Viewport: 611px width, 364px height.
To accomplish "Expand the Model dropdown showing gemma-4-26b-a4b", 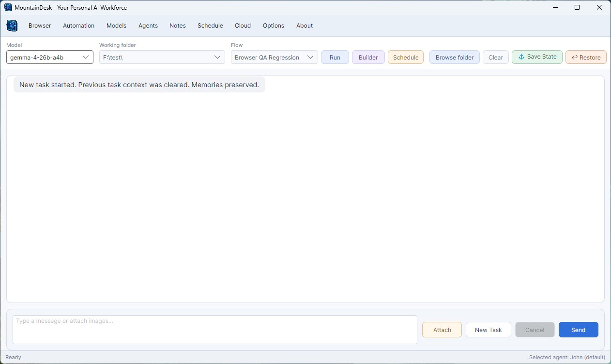I will coord(50,57).
